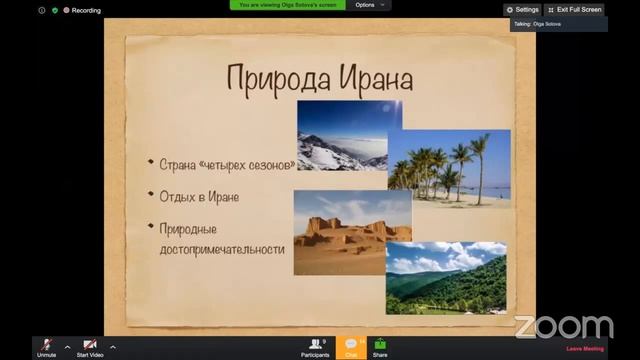640x360 pixels.
Task: Expand audio options arrow beside Unmute
Action: coord(67,347)
